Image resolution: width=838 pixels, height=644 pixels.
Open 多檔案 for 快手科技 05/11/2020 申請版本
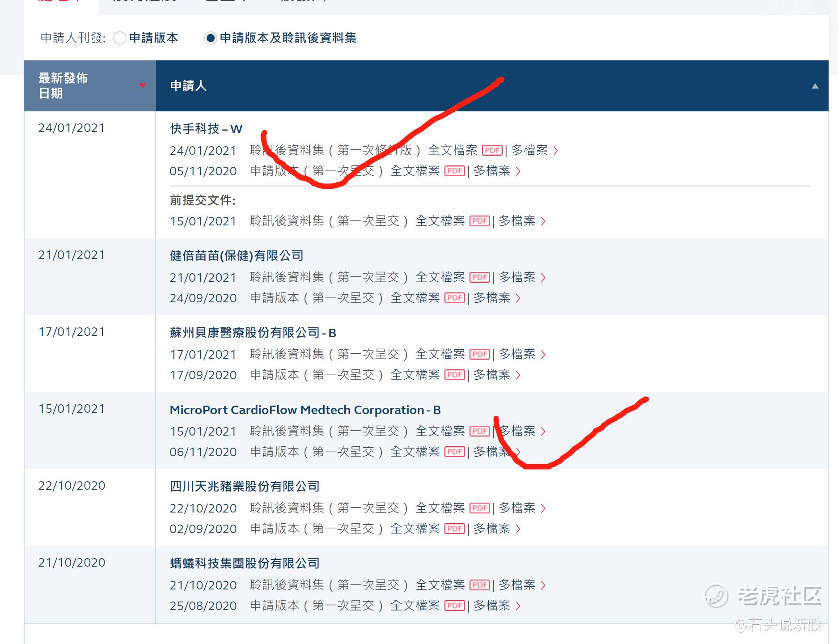[x=497, y=171]
